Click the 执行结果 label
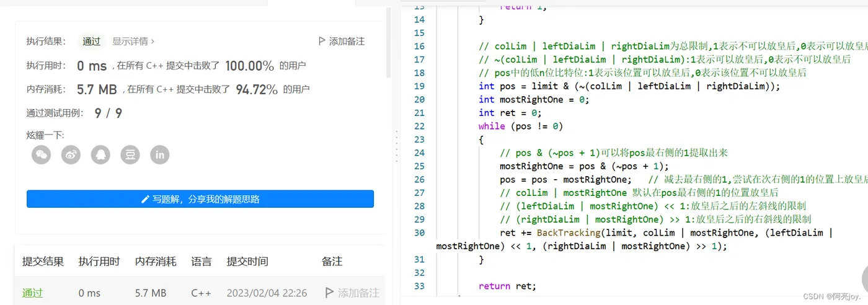This screenshot has height=305, width=868. click(45, 42)
